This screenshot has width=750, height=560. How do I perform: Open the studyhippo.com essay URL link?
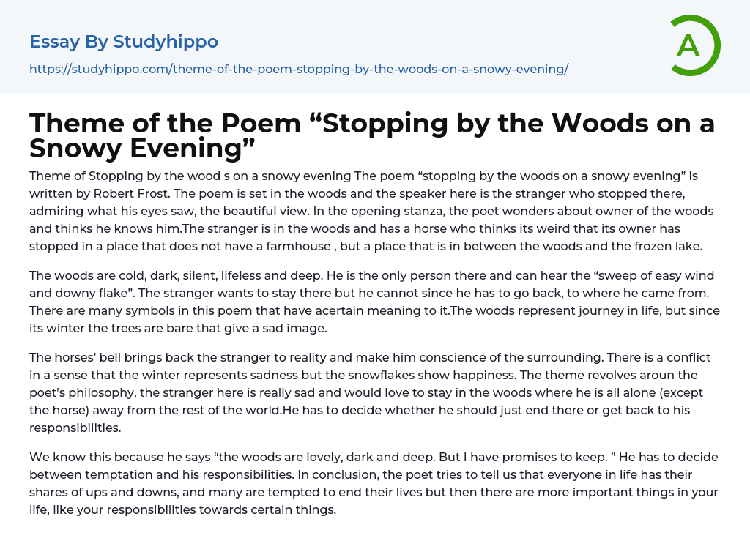coord(299,70)
